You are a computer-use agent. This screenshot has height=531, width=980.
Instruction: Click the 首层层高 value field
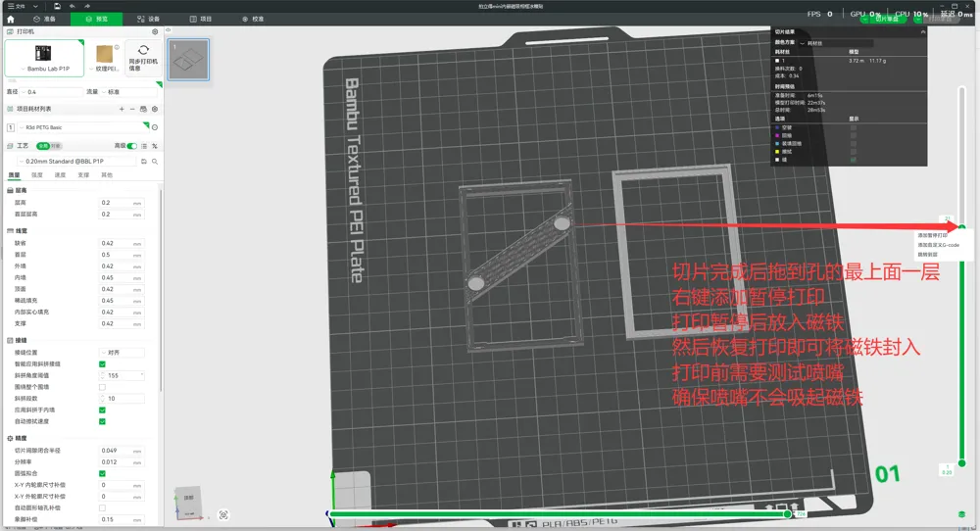(122, 215)
